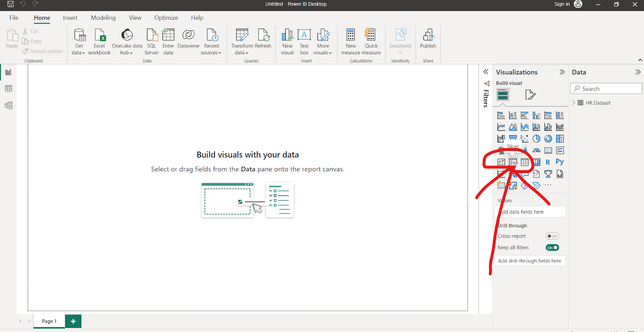Select the Slicer visual

coord(513,162)
